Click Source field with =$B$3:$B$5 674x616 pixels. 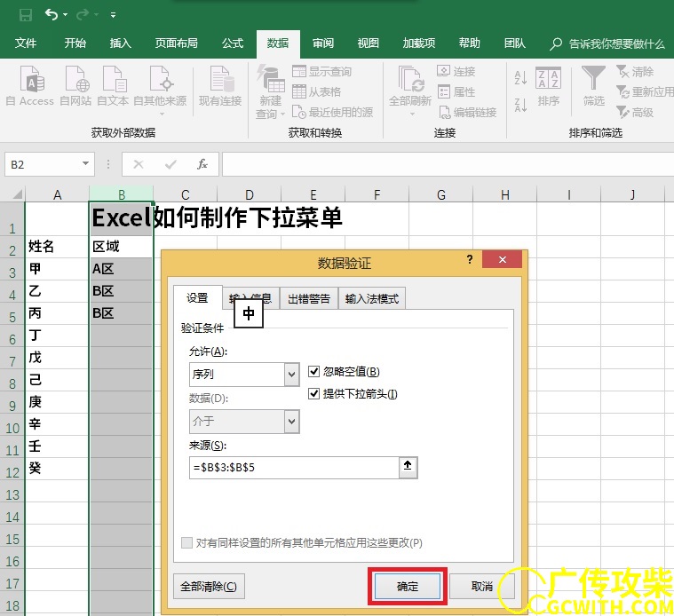pos(294,468)
